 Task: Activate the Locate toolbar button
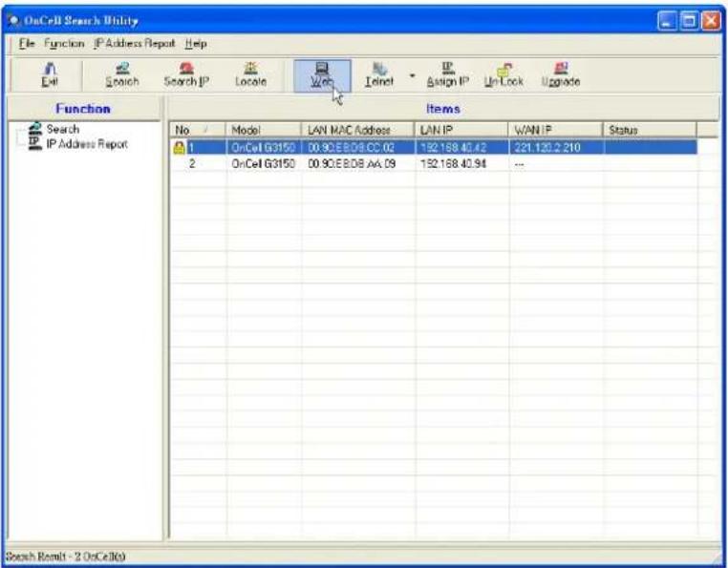250,75
